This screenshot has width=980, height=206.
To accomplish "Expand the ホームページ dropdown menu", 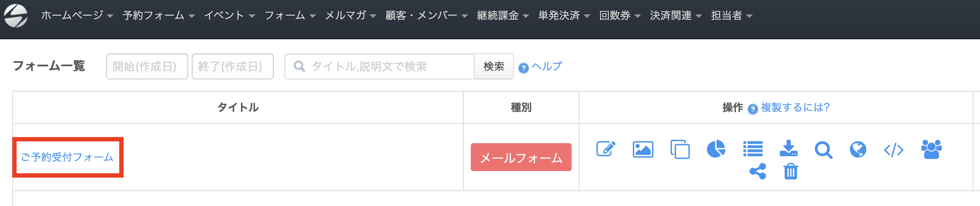I will pyautogui.click(x=77, y=16).
